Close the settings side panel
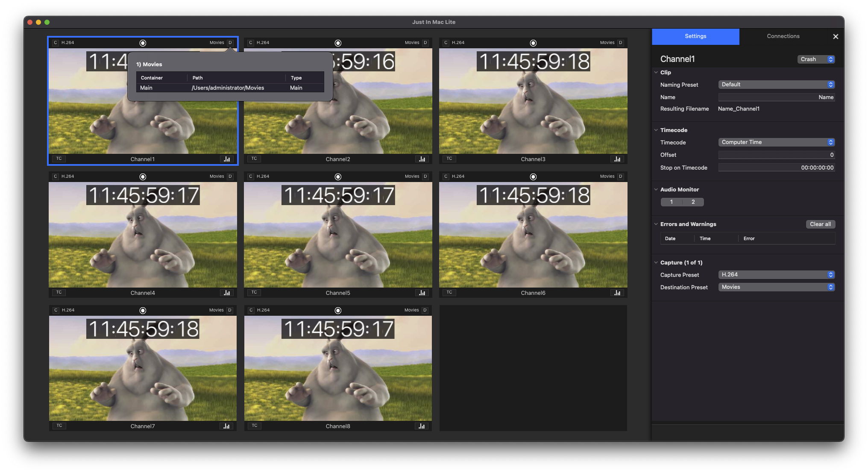The image size is (868, 473). pos(836,37)
